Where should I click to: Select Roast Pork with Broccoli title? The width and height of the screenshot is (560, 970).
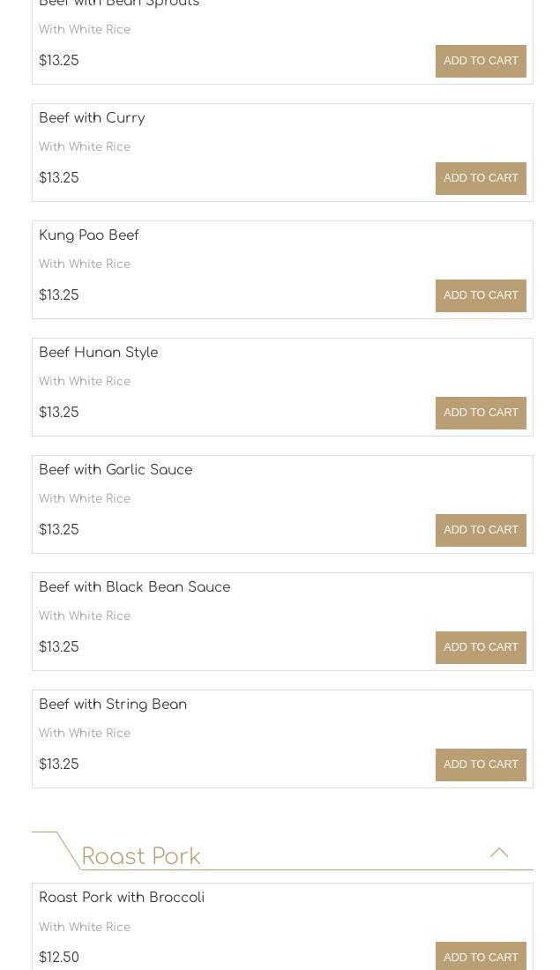point(122,898)
